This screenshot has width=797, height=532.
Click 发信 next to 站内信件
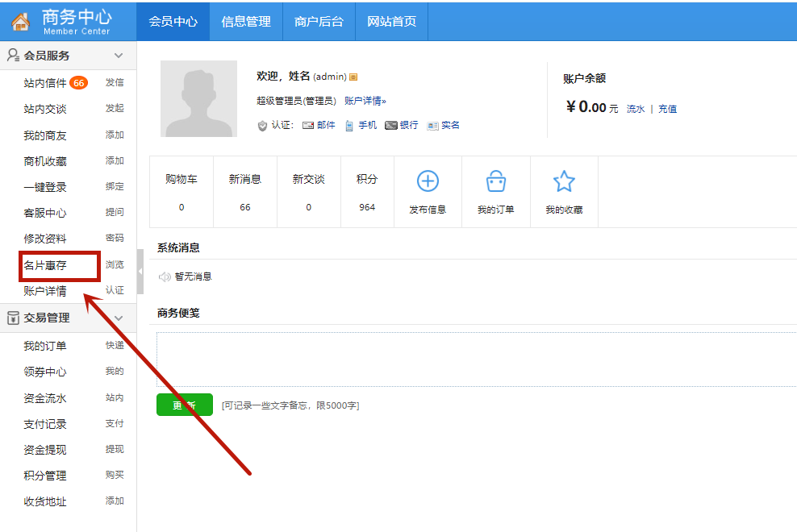(115, 82)
